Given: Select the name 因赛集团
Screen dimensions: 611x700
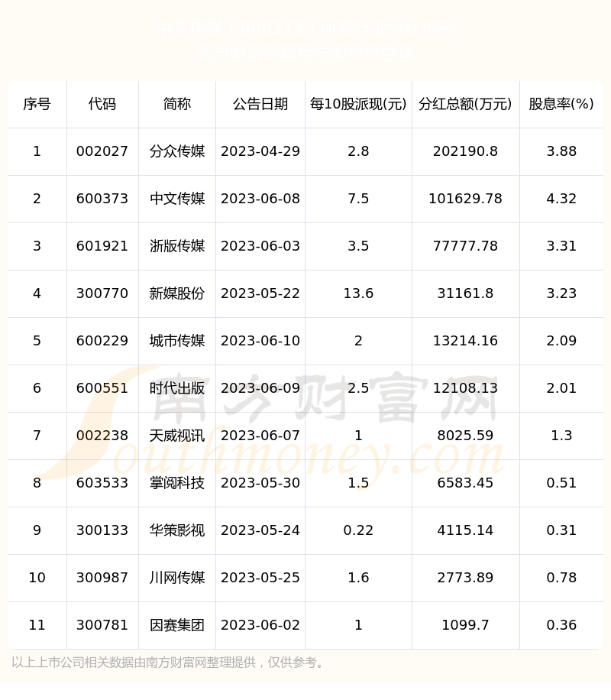Looking at the screenshot, I should tap(177, 624).
